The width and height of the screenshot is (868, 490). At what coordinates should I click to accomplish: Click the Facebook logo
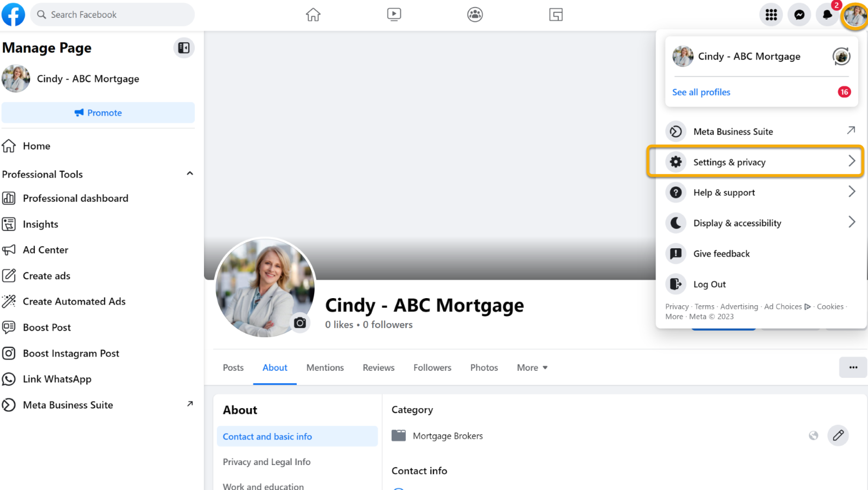(x=13, y=14)
